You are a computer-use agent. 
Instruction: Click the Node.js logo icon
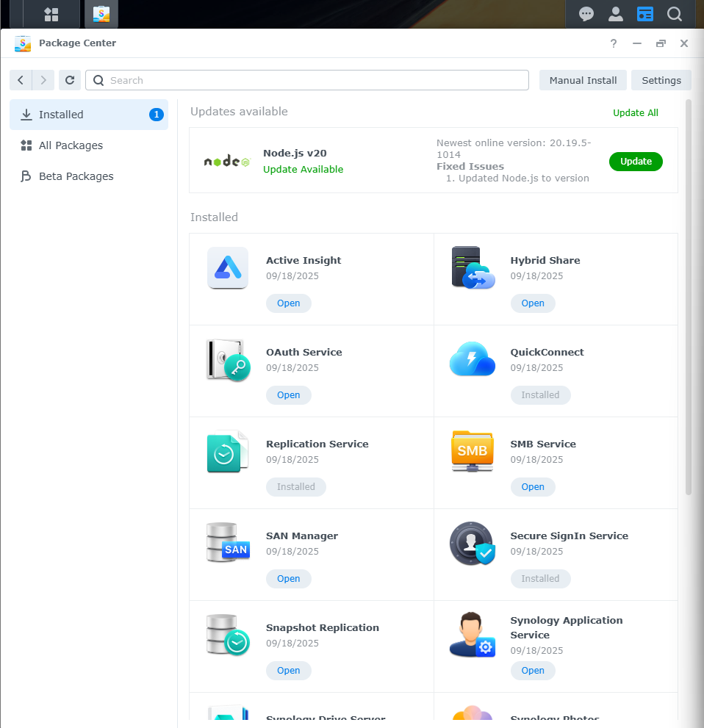pos(226,162)
